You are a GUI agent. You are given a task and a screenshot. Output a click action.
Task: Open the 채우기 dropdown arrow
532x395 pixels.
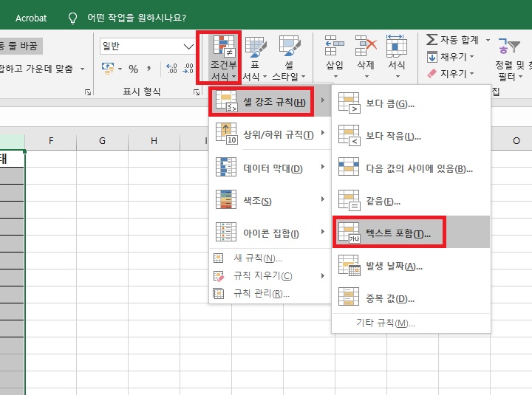pyautogui.click(x=471, y=57)
